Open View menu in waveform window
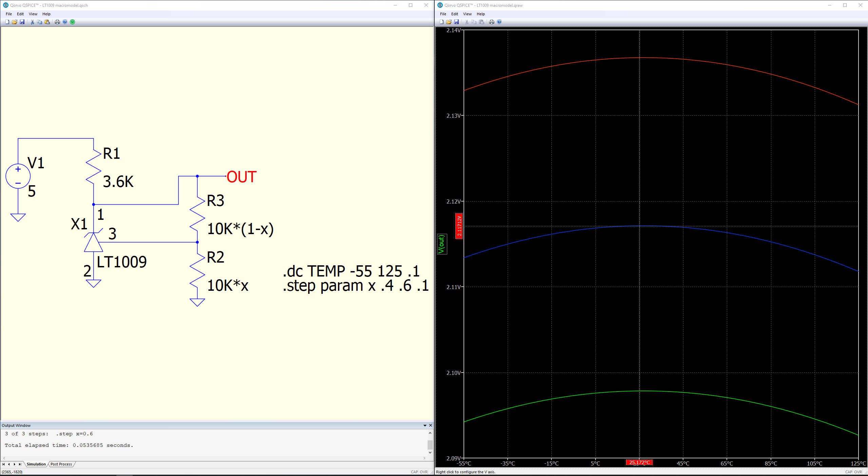The height and width of the screenshot is (476, 868). (467, 14)
